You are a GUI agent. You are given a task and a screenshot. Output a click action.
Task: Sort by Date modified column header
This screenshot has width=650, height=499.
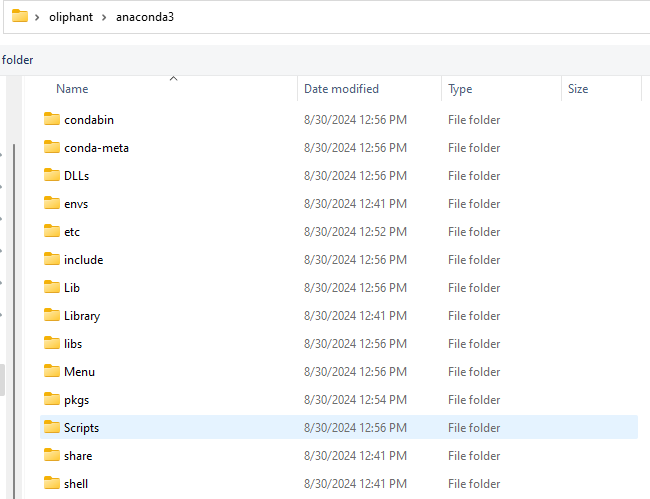(341, 89)
